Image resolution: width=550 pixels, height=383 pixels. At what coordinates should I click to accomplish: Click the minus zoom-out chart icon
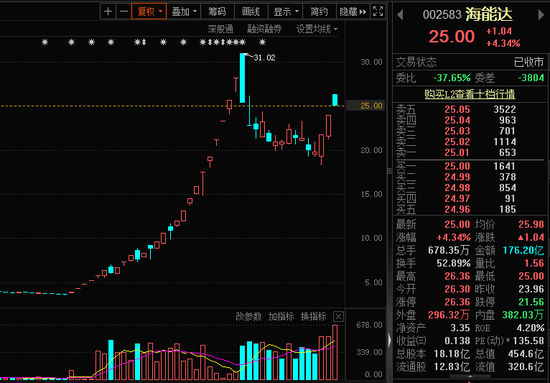[x=123, y=12]
